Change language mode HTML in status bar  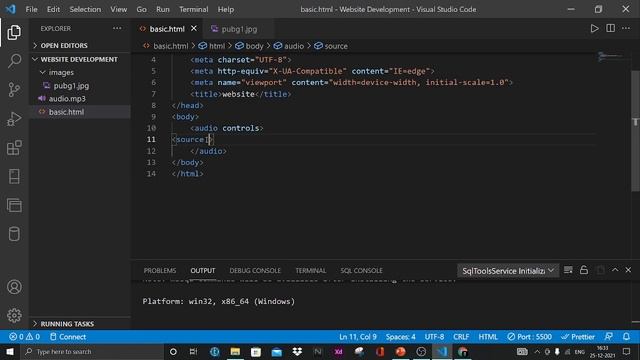click(488, 337)
